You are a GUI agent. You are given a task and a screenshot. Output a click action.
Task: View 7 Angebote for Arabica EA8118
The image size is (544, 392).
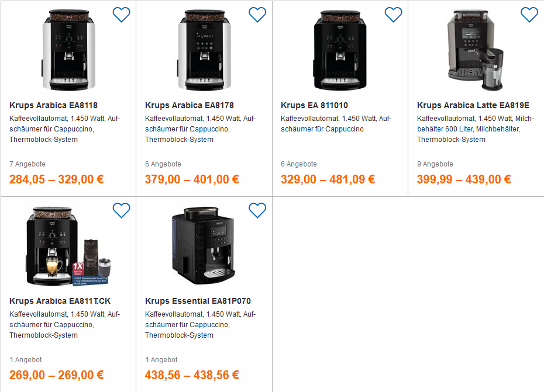27,164
